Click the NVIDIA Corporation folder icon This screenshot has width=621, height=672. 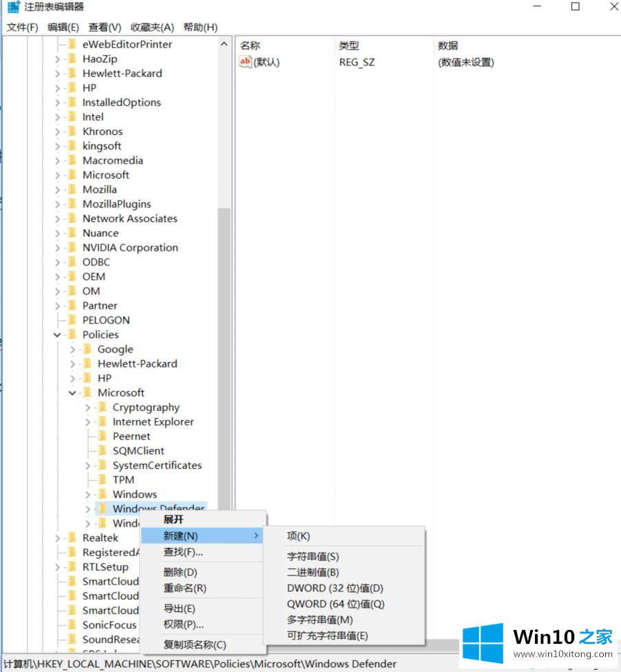(72, 248)
